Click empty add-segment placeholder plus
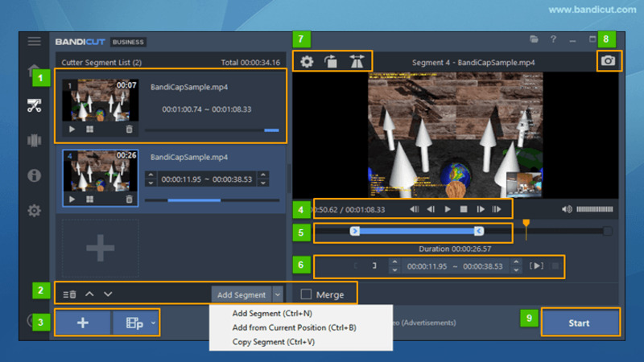The image size is (644, 362). pyautogui.click(x=100, y=248)
